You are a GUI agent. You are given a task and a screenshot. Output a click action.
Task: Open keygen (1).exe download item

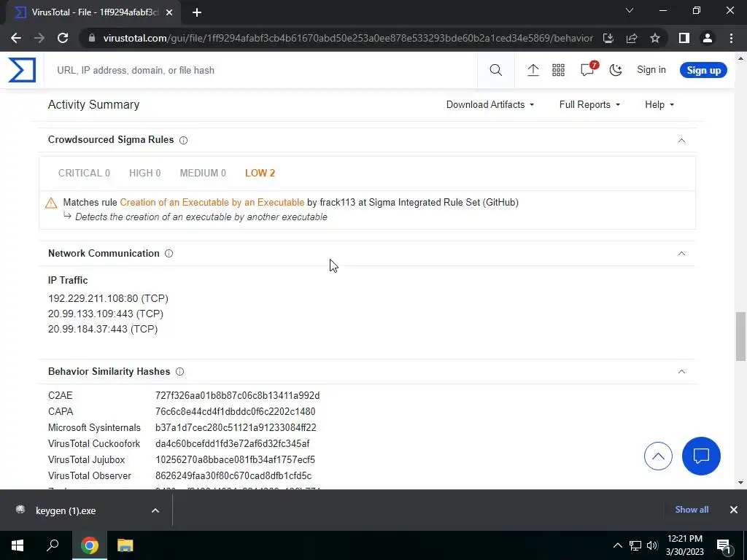[65, 510]
